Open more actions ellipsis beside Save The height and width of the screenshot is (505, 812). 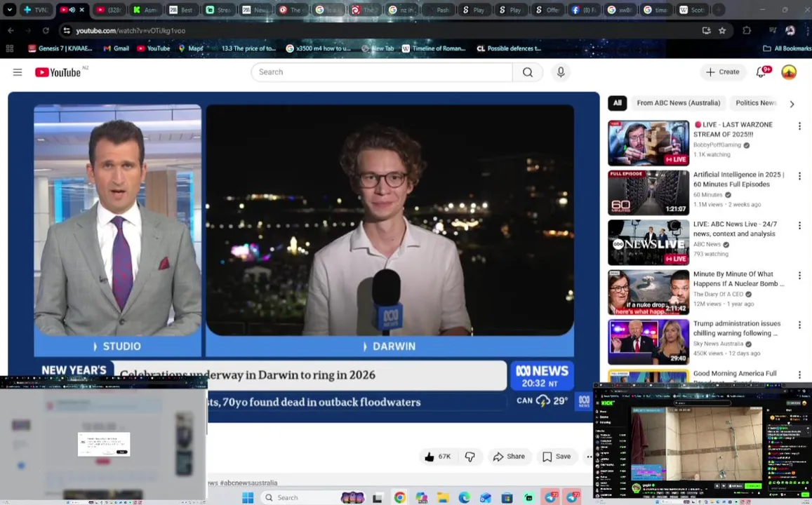pyautogui.click(x=589, y=457)
